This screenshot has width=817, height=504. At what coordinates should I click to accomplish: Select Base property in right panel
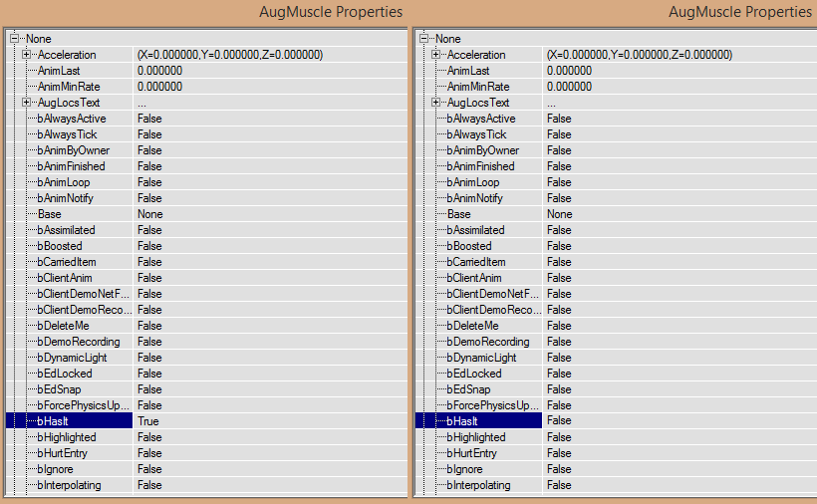click(458, 214)
